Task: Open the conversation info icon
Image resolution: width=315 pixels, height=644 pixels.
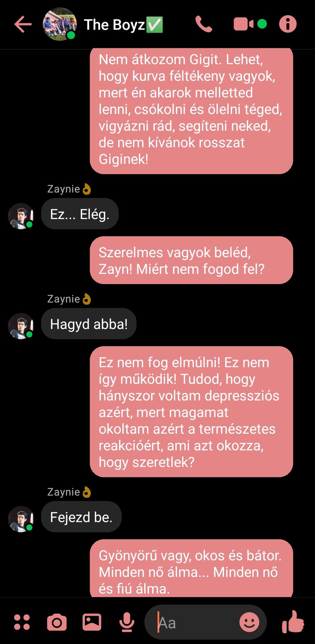Action: 288,24
